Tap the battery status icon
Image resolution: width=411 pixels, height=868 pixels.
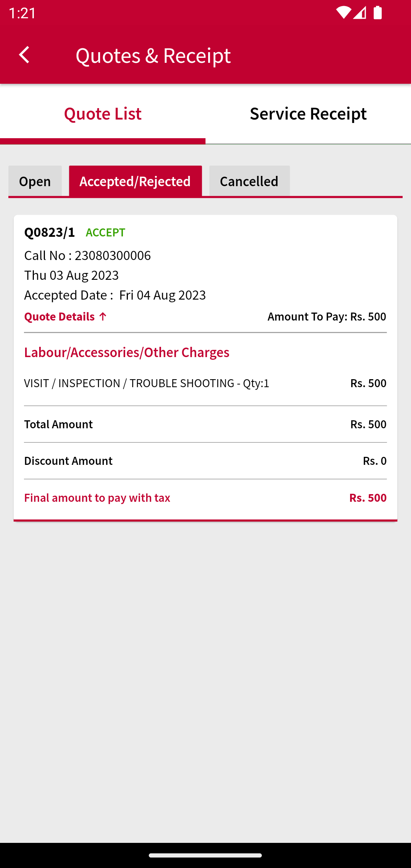(x=378, y=13)
